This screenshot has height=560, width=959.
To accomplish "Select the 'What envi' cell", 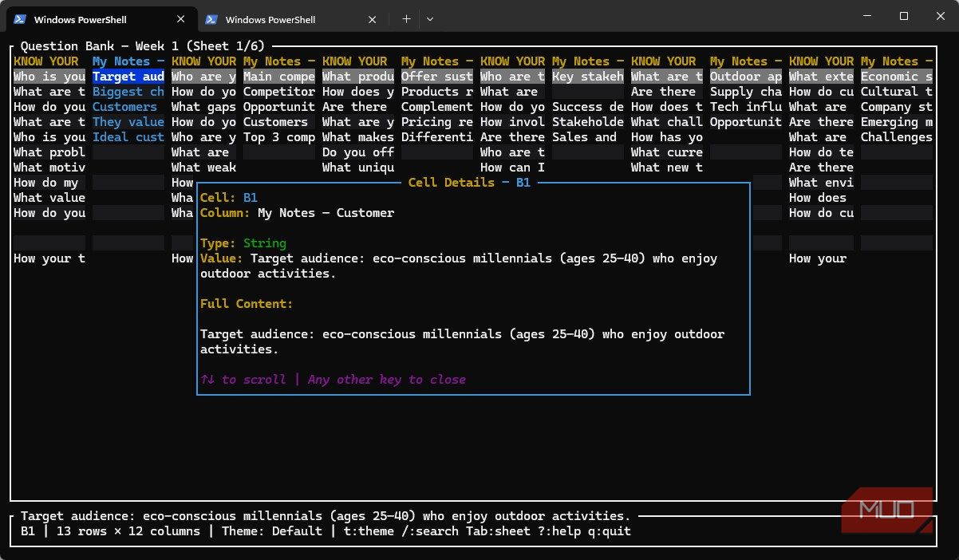I will tap(821, 183).
